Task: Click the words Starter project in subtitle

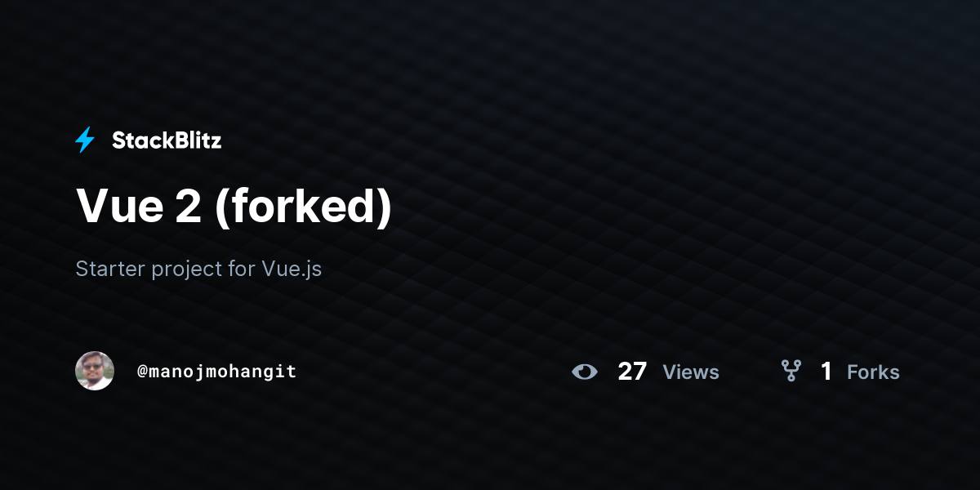Action: click(149, 269)
